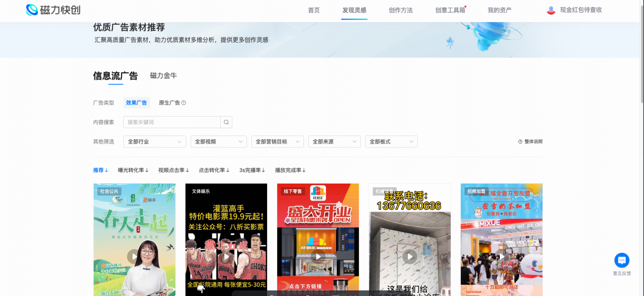Click the 现金红包 avatar icon
The image size is (644, 296).
coord(551,10)
